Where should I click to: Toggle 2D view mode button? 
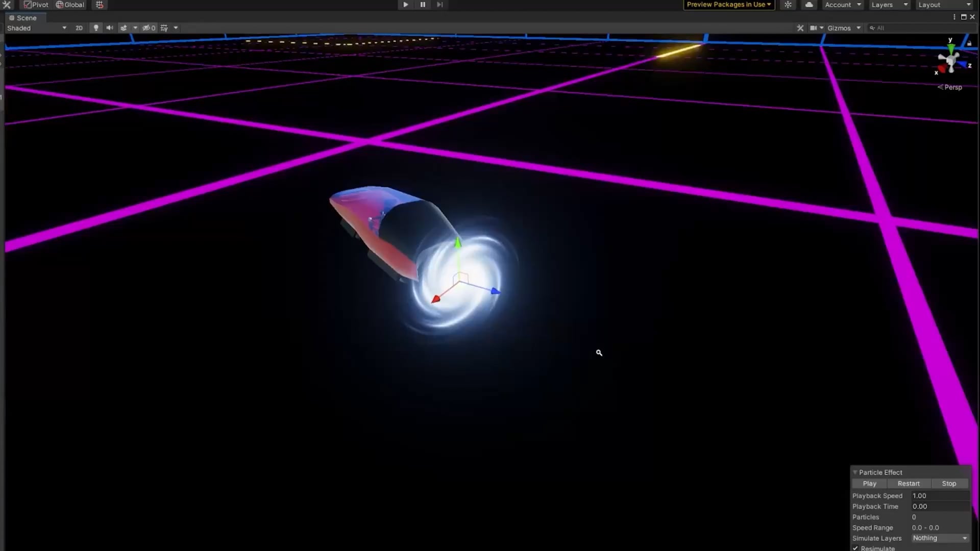(79, 28)
